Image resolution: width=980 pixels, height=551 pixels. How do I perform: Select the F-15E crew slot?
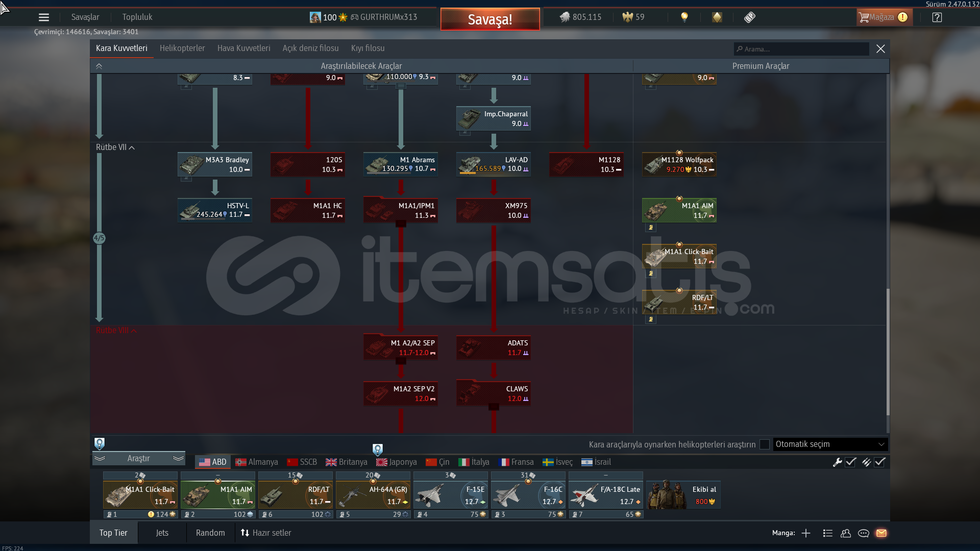[451, 495]
